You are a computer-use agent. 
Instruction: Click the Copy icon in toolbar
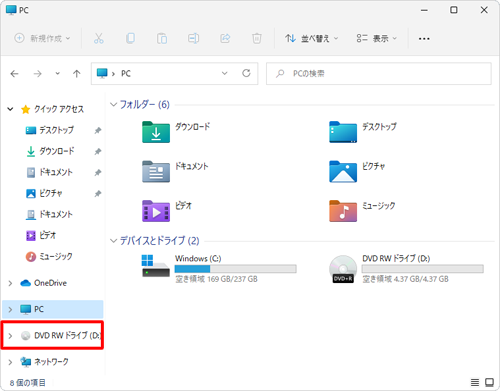[130, 38]
